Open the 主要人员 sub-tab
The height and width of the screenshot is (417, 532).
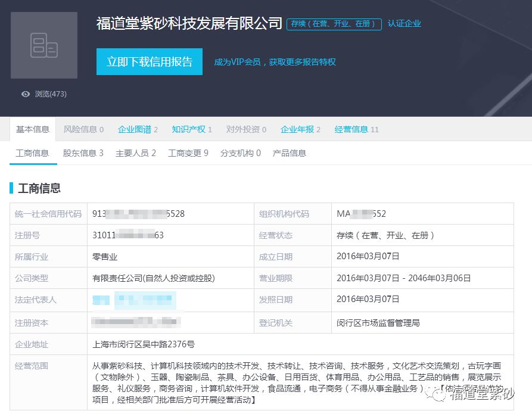(x=136, y=153)
